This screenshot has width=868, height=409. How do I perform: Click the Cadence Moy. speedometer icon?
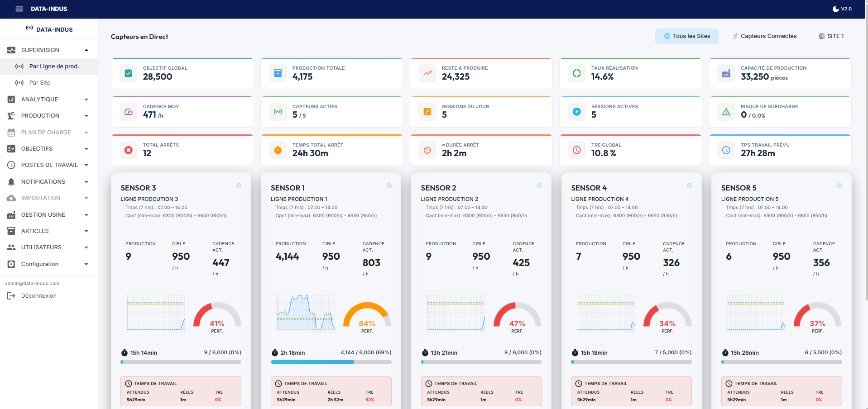(x=129, y=111)
